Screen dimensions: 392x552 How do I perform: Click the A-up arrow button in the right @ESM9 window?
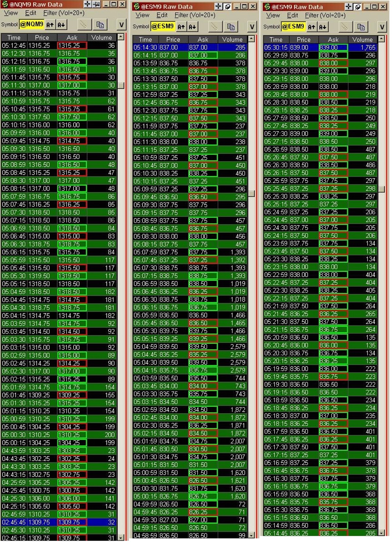(x=312, y=27)
